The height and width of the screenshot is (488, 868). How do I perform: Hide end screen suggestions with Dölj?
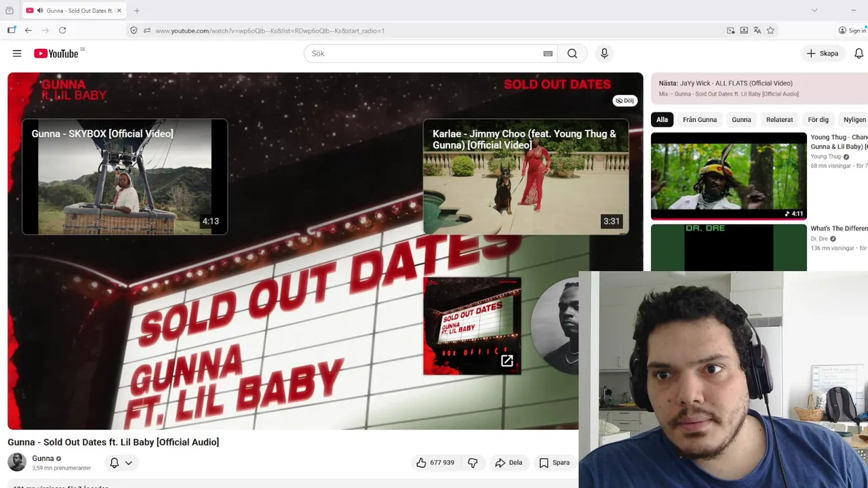coord(625,100)
